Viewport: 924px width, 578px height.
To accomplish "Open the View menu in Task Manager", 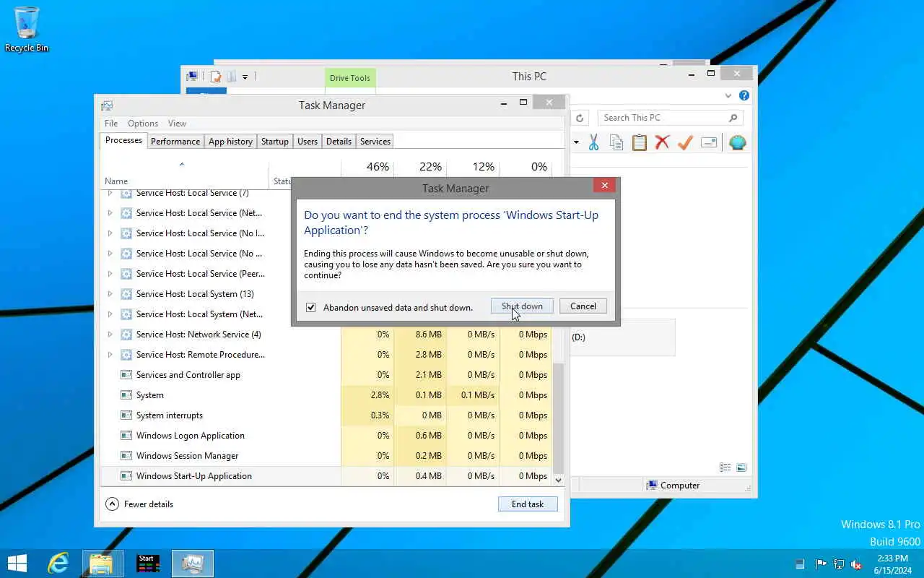I will click(177, 124).
